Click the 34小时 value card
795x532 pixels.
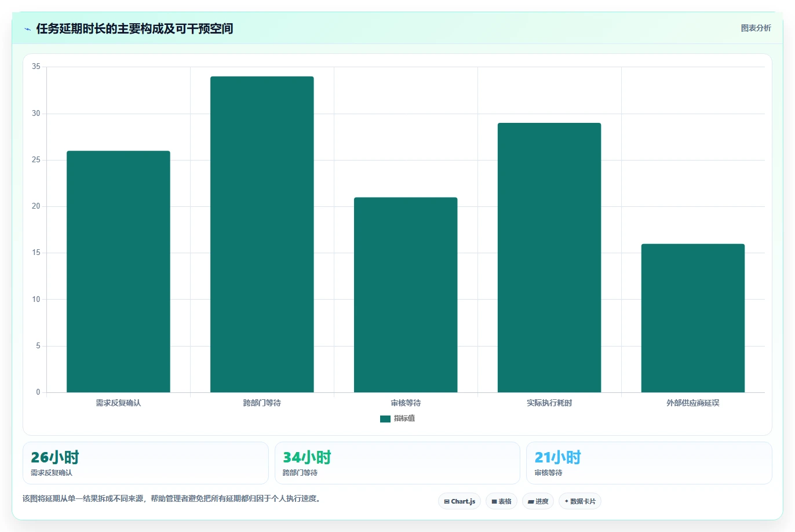point(397,463)
